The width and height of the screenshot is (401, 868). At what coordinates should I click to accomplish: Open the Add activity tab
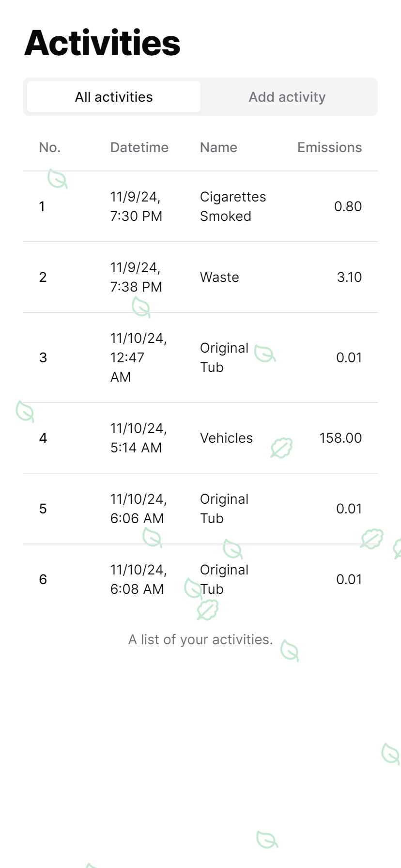(287, 97)
